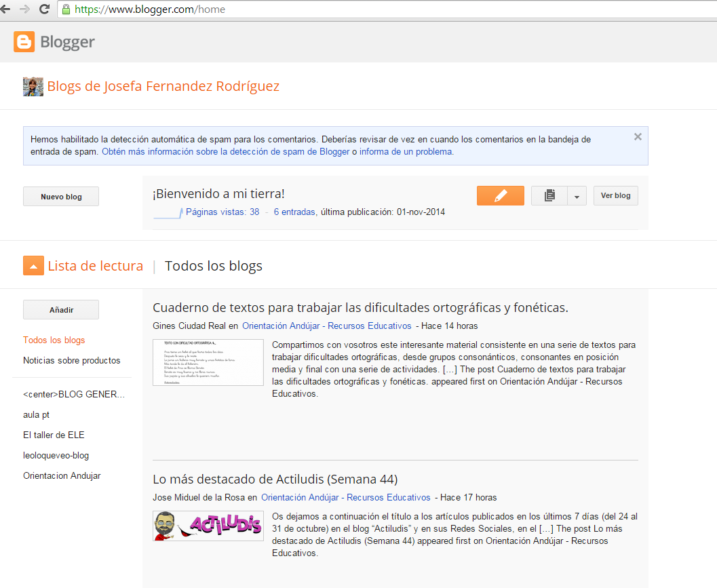Click the Añadir button

[61, 310]
